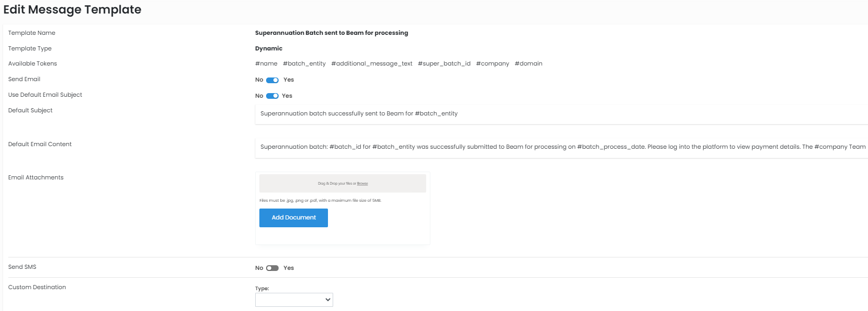Click No label beside Use Default Email Subject
Viewport: 868px width, 311px height.
point(259,96)
